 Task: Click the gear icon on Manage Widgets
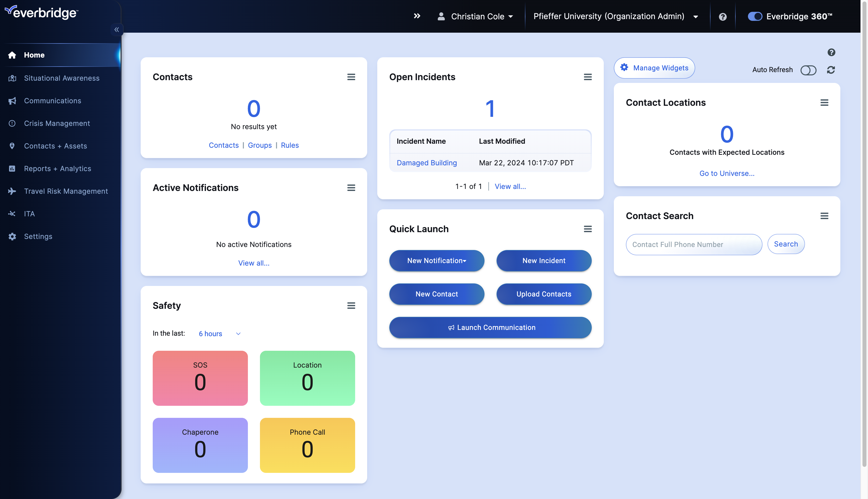point(624,68)
